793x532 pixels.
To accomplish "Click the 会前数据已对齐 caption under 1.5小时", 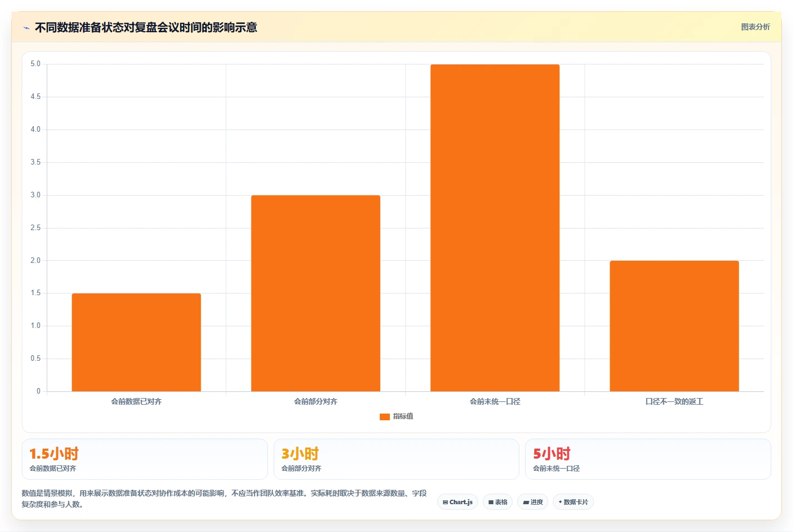I will point(53,469).
